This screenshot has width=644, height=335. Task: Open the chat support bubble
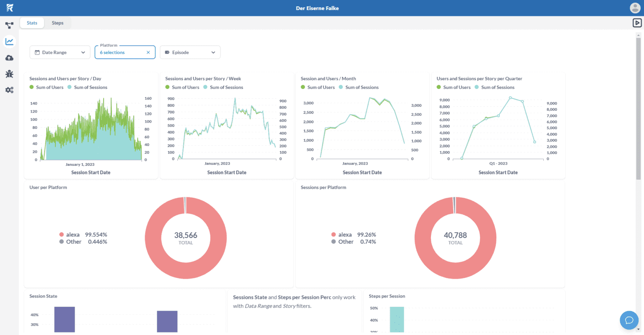pyautogui.click(x=629, y=320)
